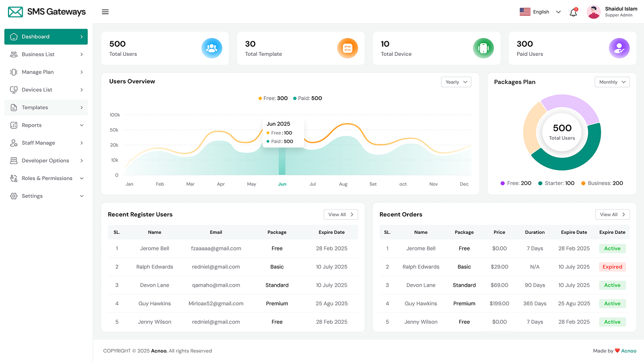Go to Manage Plan menu
Screen dimensions: 644x362
coord(46,72)
